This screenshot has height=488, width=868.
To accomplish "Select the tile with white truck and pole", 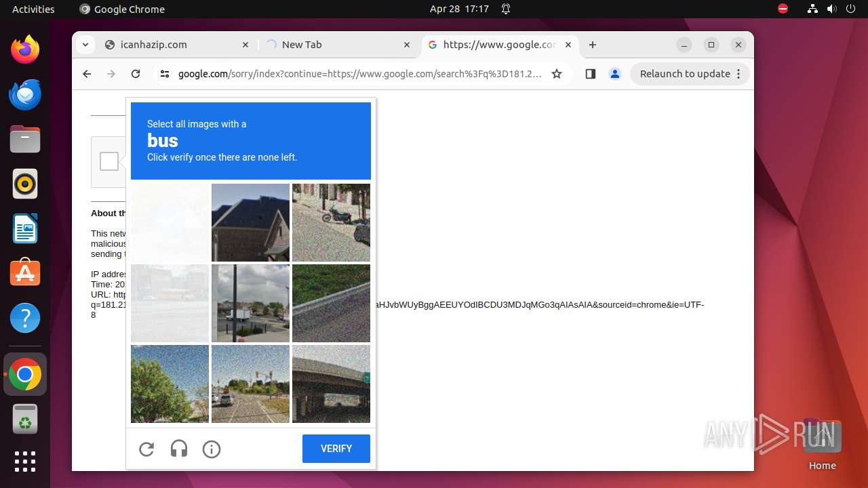I will pos(250,303).
